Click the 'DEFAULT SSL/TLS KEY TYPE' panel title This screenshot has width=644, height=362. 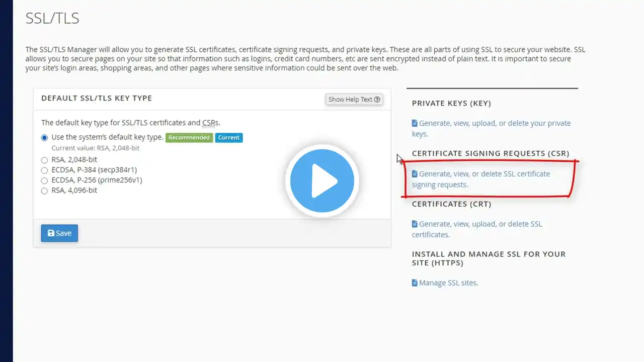coord(97,98)
